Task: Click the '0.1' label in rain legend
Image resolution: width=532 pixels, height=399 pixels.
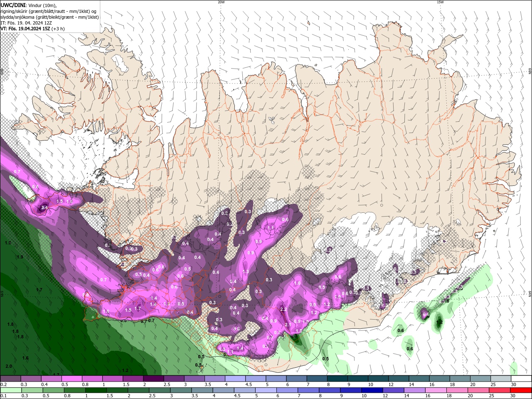Action: (4, 396)
